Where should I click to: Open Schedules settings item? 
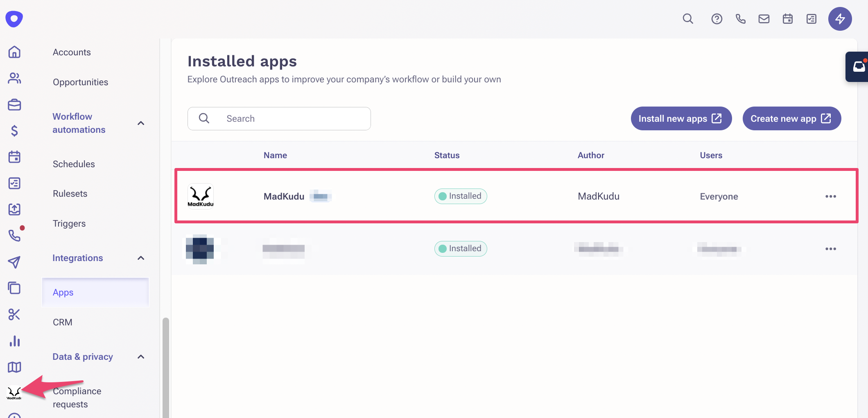[74, 164]
